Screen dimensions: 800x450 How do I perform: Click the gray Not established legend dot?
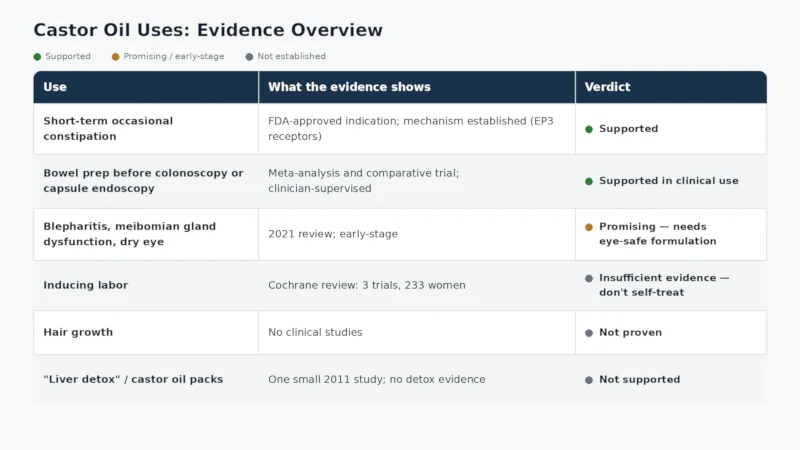pos(249,57)
